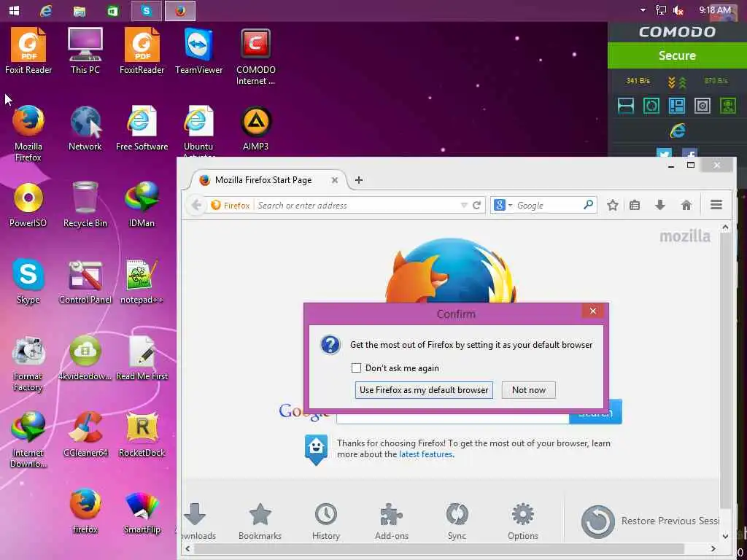Open Network desktop icon
The height and width of the screenshot is (560, 747).
[x=85, y=128]
